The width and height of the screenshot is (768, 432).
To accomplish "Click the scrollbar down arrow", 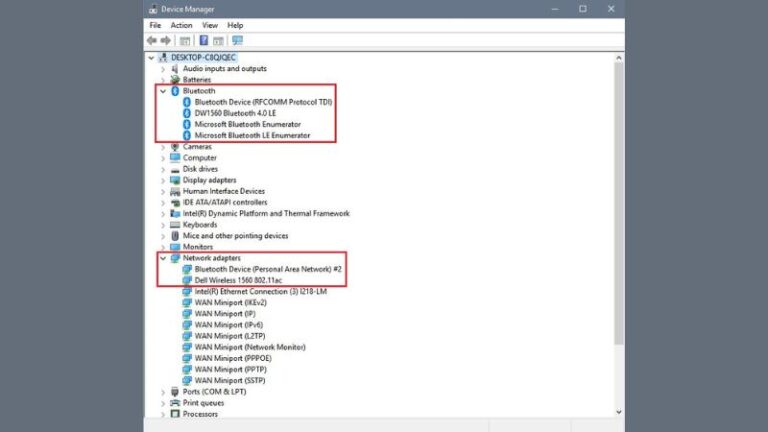I will coord(619,412).
